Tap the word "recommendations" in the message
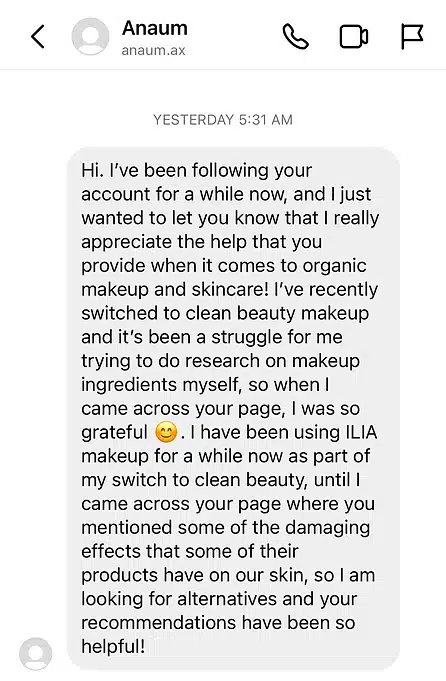 (x=159, y=623)
